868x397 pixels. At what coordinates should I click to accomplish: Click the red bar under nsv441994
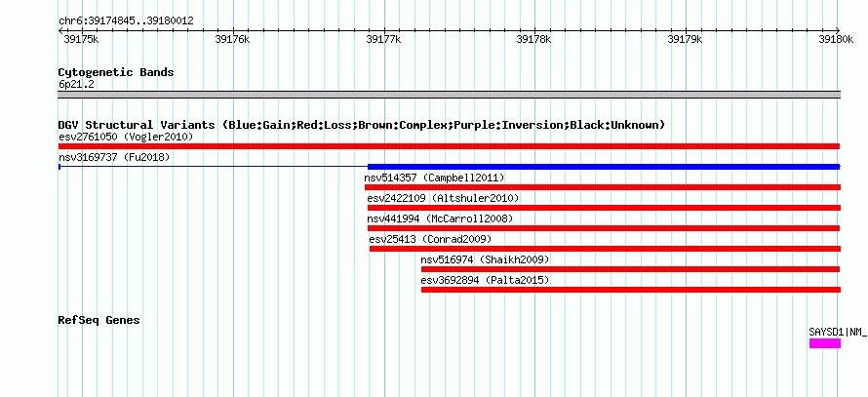604,228
